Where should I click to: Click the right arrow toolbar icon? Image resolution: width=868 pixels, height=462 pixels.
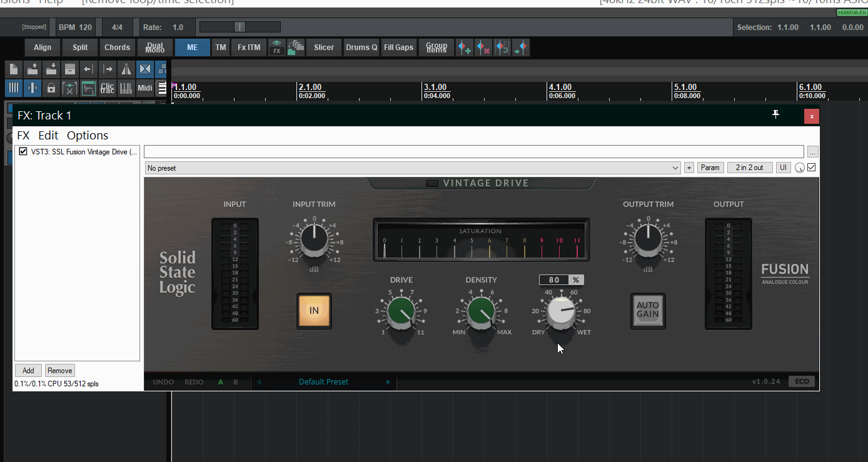(108, 69)
